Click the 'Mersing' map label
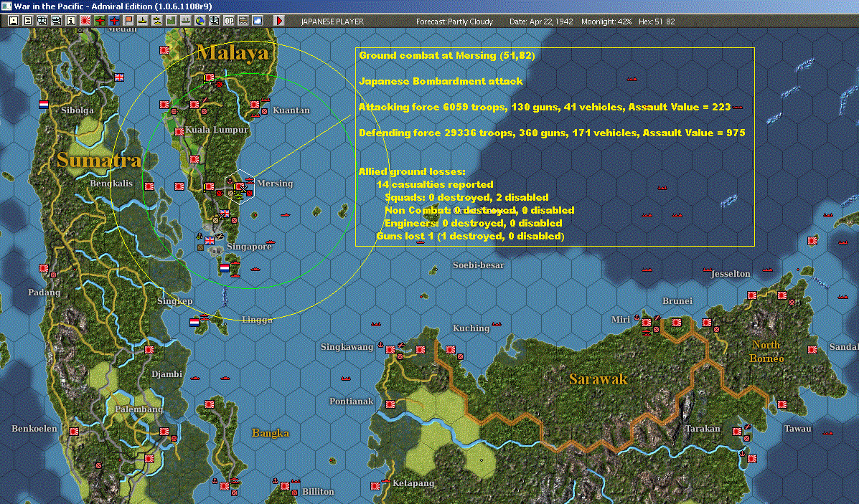Image resolution: width=859 pixels, height=504 pixels. [x=274, y=184]
